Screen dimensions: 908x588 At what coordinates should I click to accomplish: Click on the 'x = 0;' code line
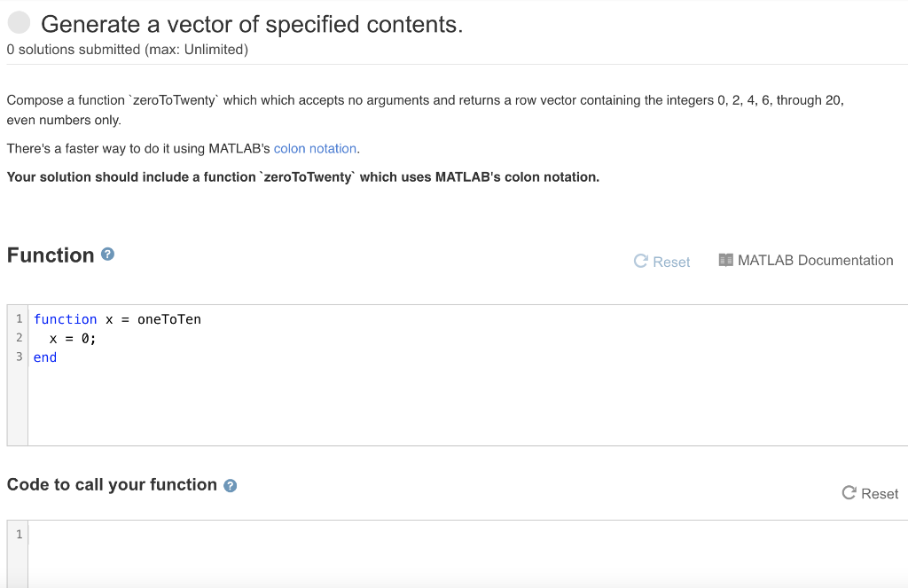click(x=73, y=338)
